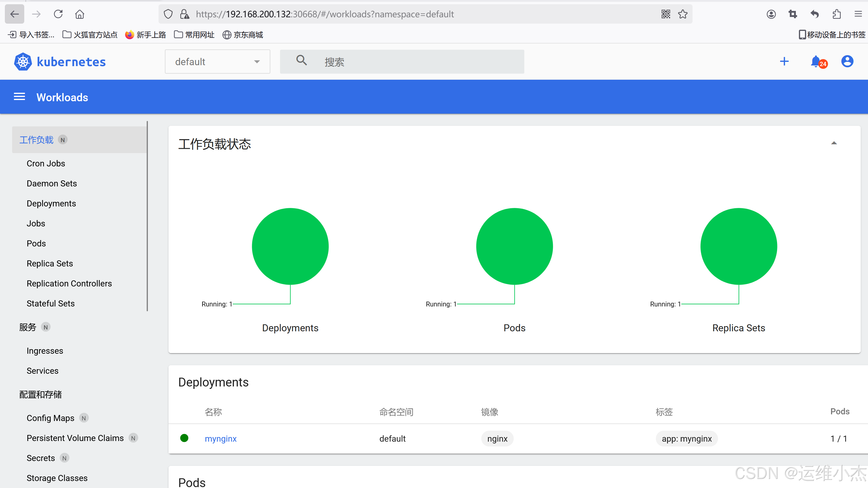Open the default namespace dropdown
The image size is (868, 488).
pyautogui.click(x=217, y=62)
